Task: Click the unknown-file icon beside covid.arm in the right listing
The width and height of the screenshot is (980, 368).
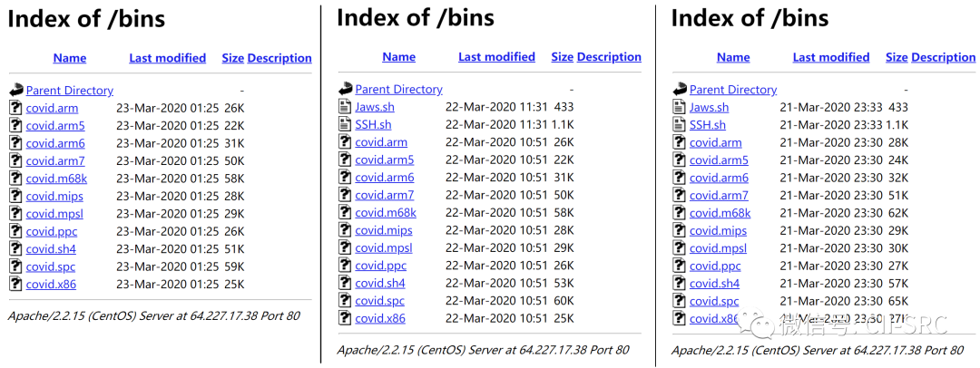Action: [x=680, y=142]
